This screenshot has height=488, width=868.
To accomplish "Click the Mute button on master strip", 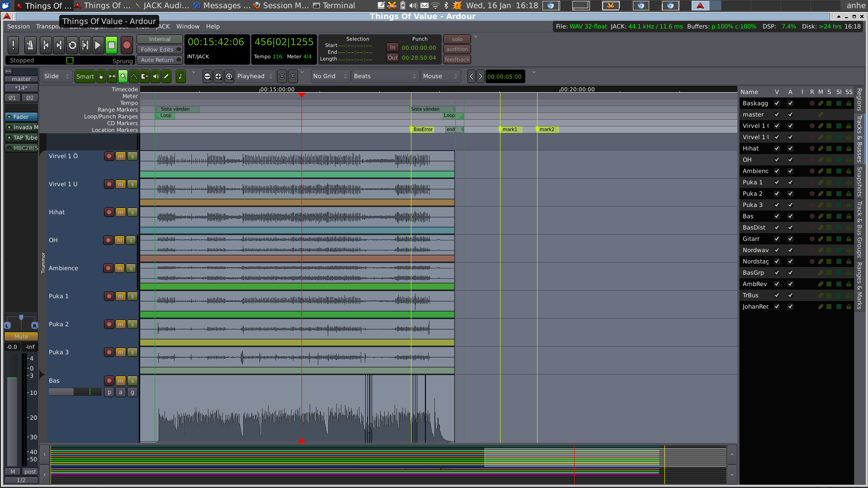I will [21, 337].
